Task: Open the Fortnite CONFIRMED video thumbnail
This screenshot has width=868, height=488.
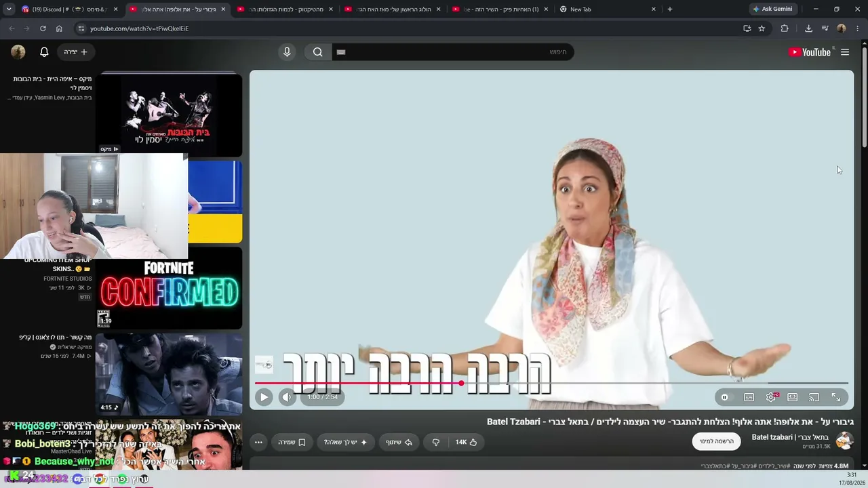Action: [169, 288]
